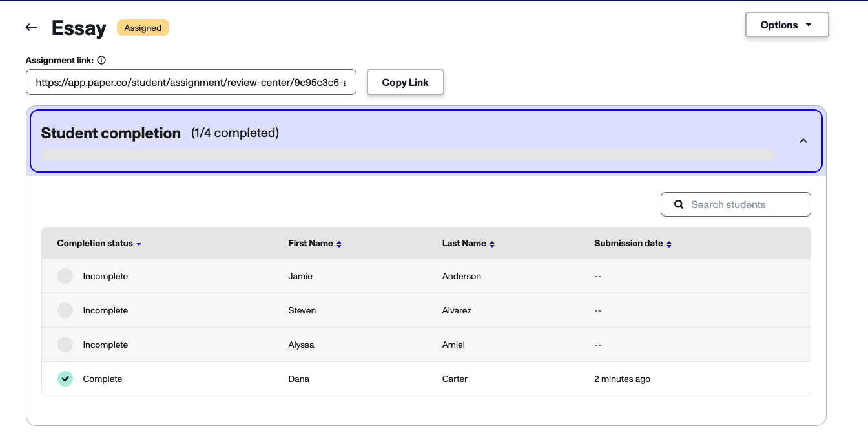Select first name Steven
This screenshot has height=446, width=868.
pyautogui.click(x=302, y=310)
